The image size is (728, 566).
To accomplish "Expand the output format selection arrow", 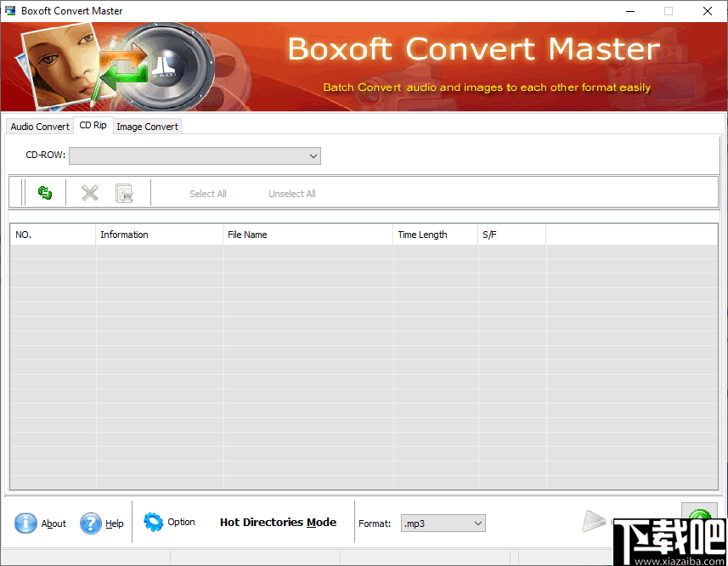I will [477, 523].
